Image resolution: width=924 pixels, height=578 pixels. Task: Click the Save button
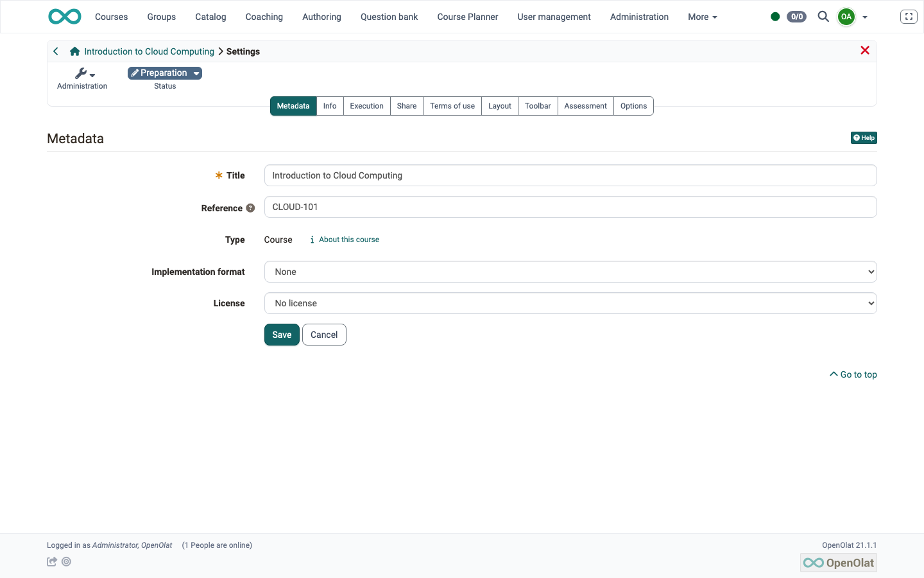click(282, 335)
